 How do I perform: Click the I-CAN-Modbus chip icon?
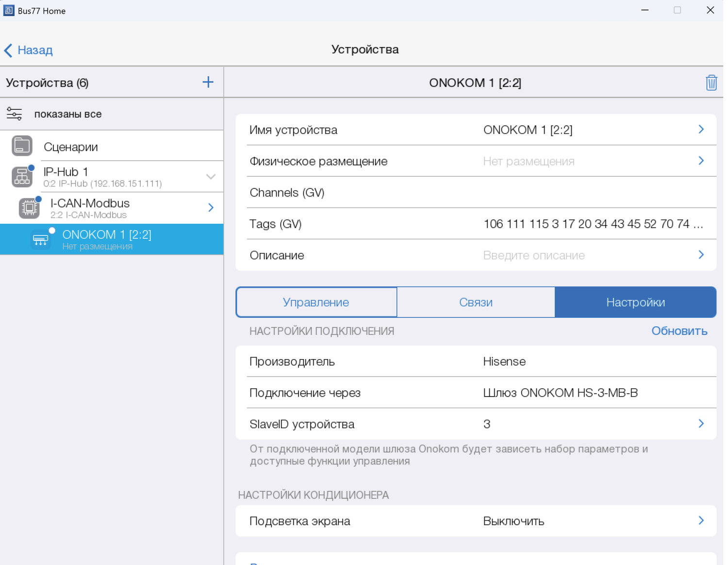coord(29,208)
